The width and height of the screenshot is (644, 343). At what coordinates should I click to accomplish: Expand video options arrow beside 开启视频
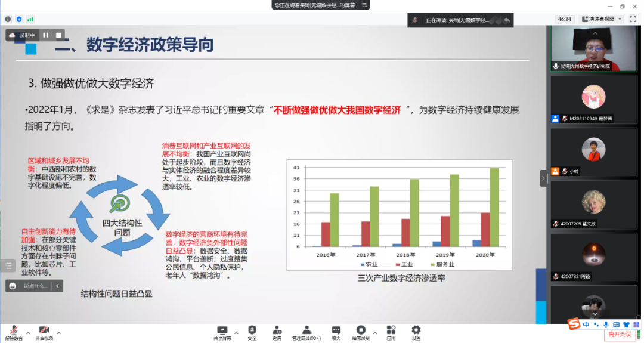pos(58,333)
